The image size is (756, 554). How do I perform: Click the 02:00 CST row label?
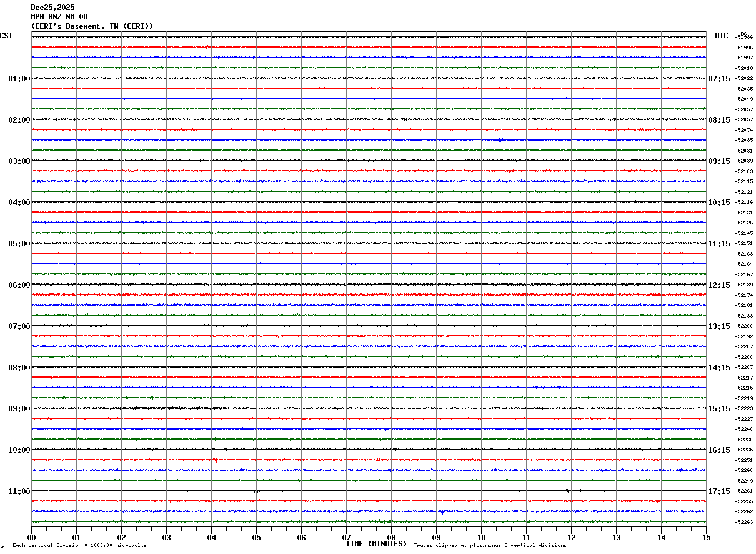coord(19,120)
